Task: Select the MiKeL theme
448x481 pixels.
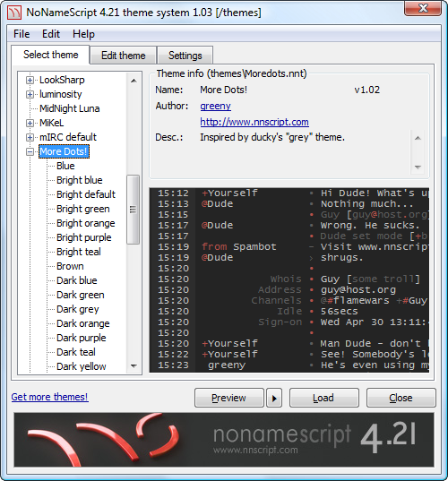Action: click(x=52, y=123)
